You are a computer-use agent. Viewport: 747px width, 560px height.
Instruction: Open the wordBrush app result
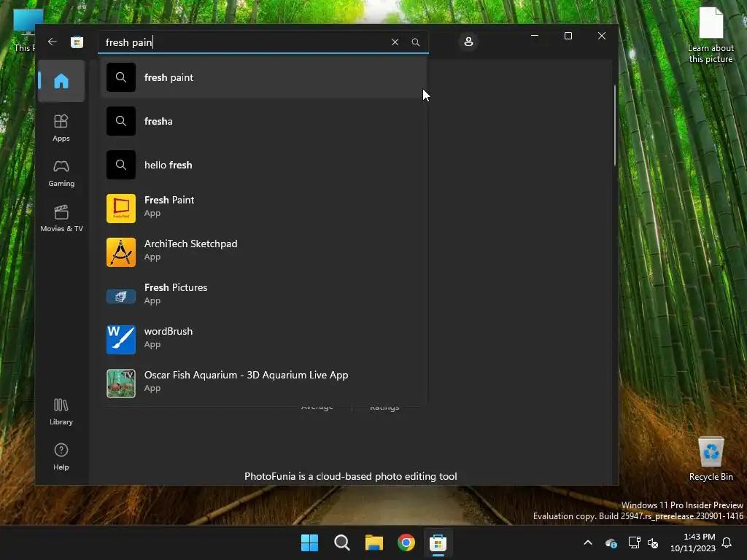[x=263, y=340]
